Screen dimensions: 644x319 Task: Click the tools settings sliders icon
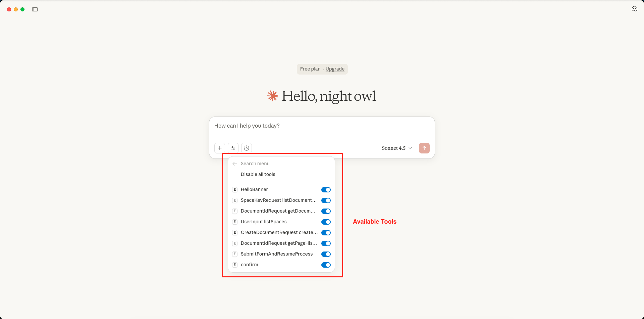click(233, 148)
